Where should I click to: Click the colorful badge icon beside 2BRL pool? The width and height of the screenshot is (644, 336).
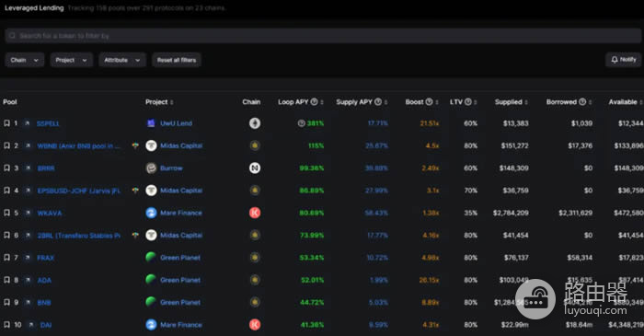[135, 235]
